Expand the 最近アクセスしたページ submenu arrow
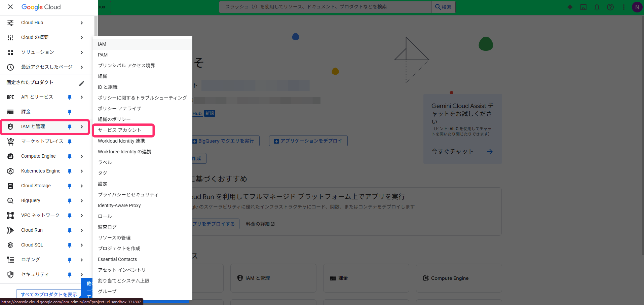The height and width of the screenshot is (305, 644). (82, 67)
